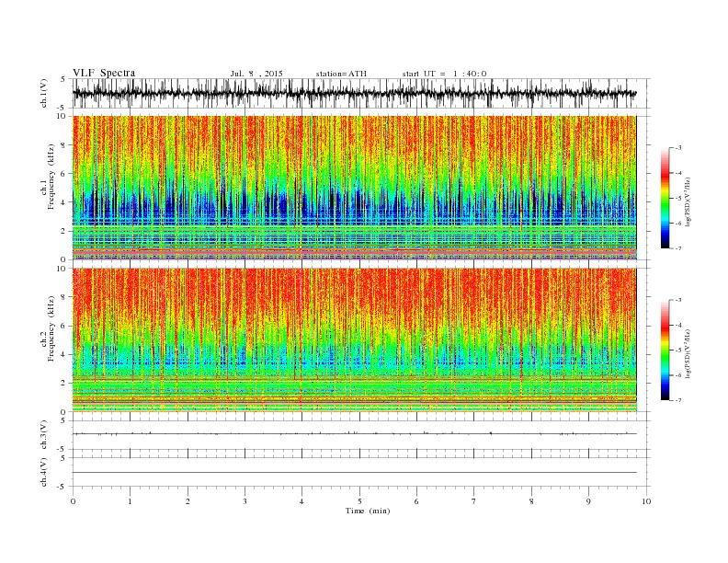Click the ch.1 waveform trace at top
This screenshot has height=563, width=728.
(x=354, y=93)
